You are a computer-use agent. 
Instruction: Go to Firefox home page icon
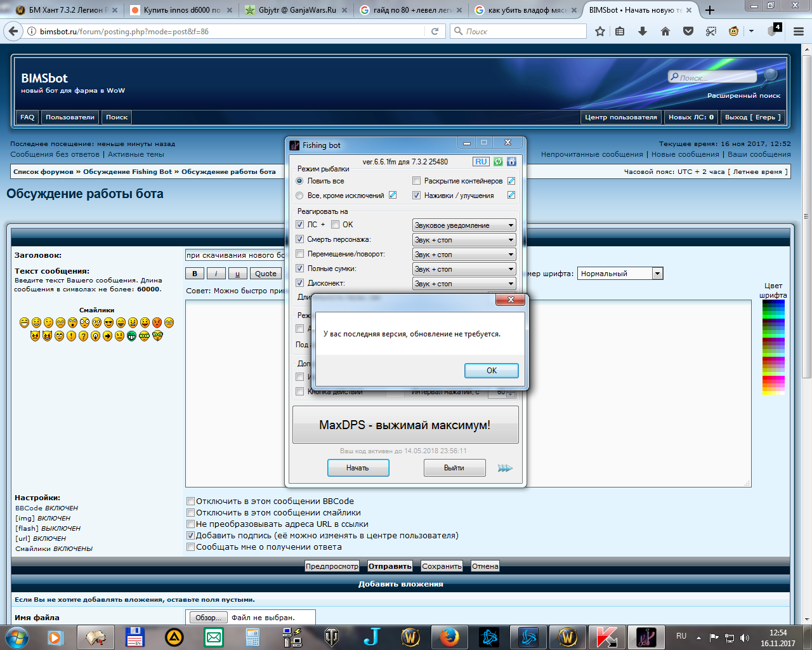pos(665,31)
